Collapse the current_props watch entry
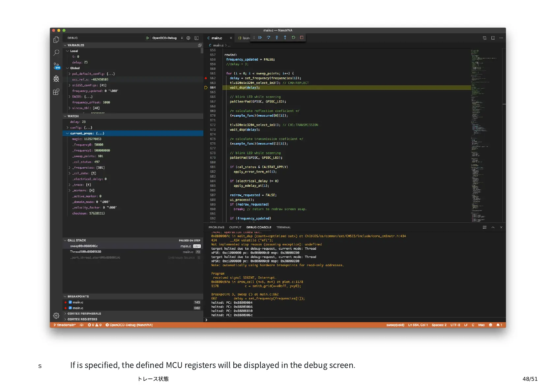 68,133
